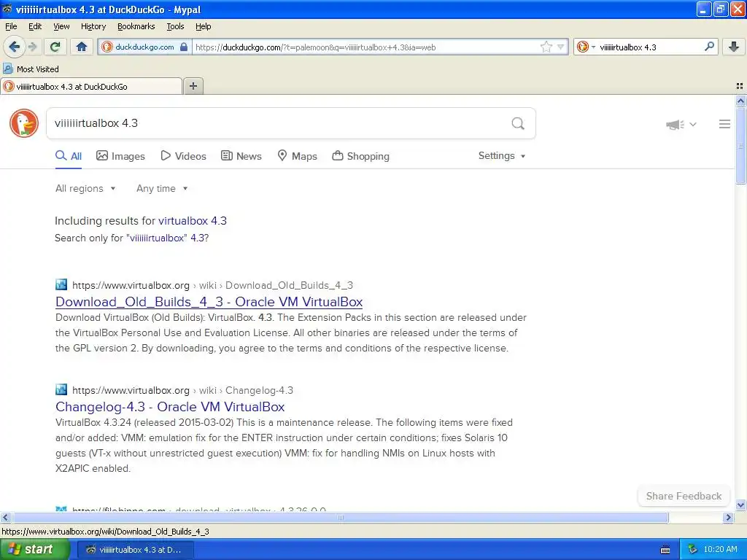Click the favicon beside the Download_Old_Builds result URL
Image resolution: width=747 pixels, height=560 pixels.
pyautogui.click(x=61, y=285)
